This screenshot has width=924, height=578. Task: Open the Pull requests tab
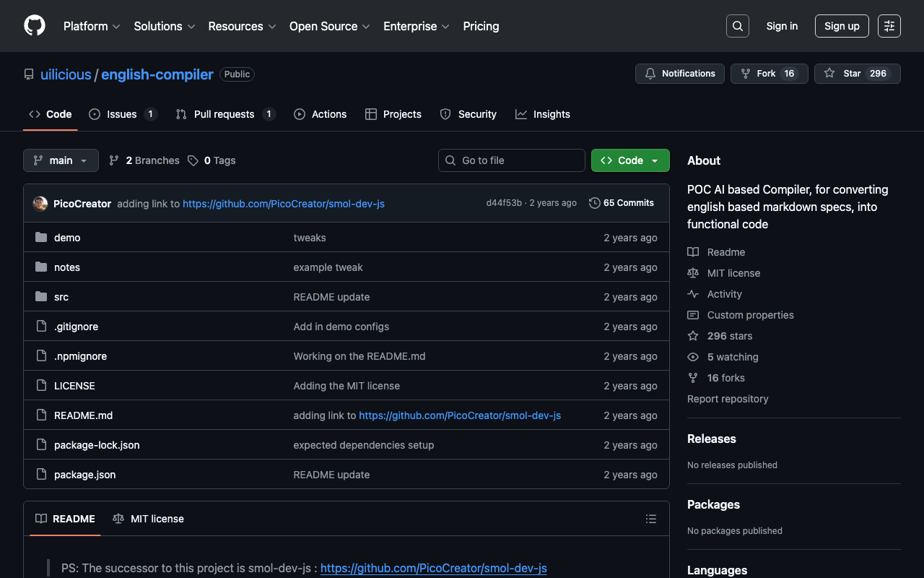(x=224, y=114)
